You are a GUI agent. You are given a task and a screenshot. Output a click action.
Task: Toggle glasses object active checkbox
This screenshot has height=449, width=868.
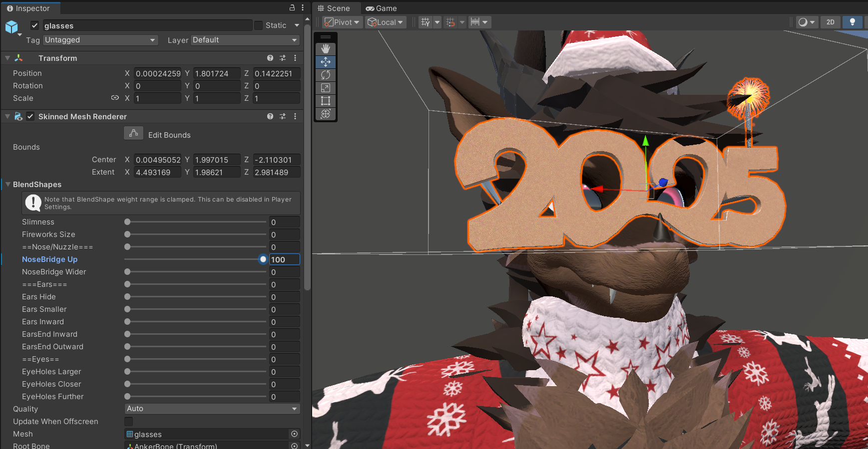(x=34, y=25)
